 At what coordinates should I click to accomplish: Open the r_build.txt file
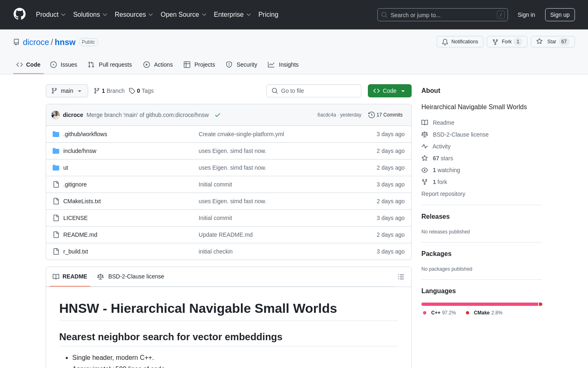point(76,251)
